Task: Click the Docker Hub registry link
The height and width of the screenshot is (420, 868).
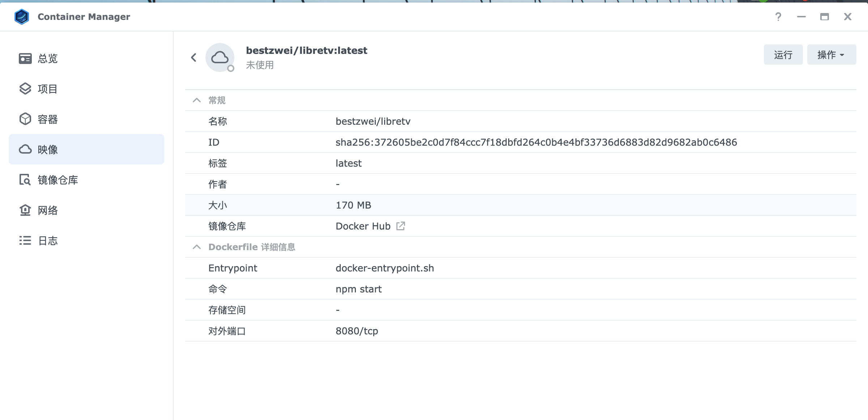Action: click(x=363, y=226)
